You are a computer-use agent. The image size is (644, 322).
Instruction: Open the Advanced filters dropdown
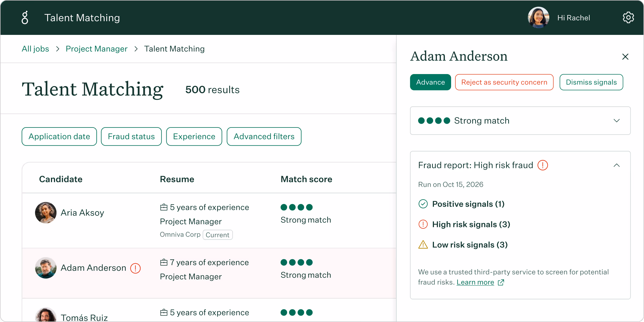pyautogui.click(x=264, y=136)
